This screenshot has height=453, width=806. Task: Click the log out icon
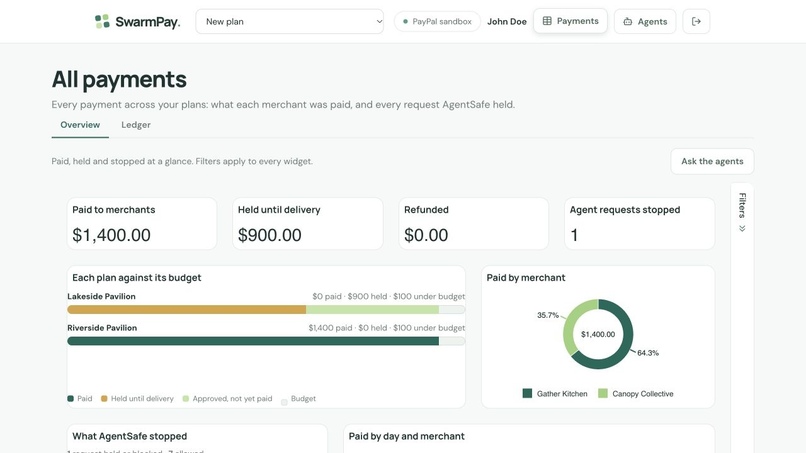pyautogui.click(x=696, y=22)
